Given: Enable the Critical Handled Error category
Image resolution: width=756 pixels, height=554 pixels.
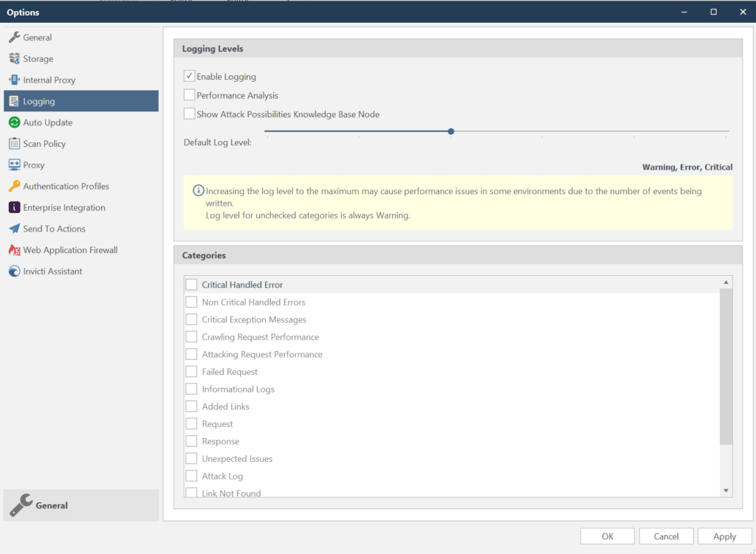Looking at the screenshot, I should (191, 284).
